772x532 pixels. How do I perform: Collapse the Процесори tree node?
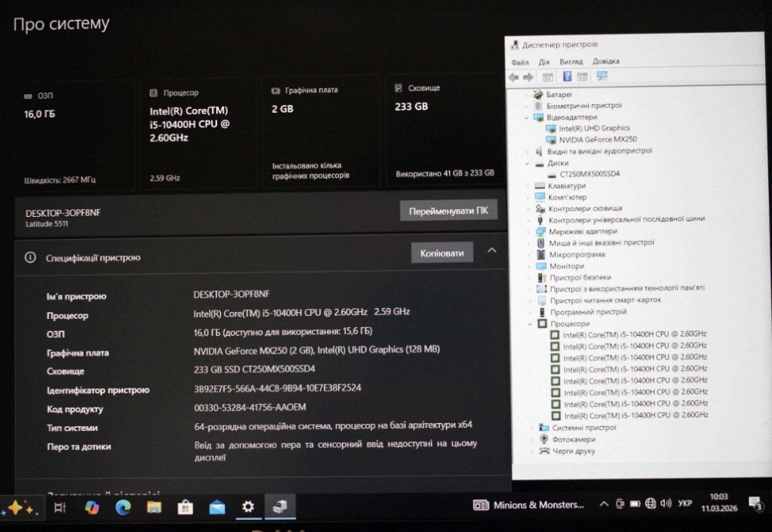click(x=531, y=325)
